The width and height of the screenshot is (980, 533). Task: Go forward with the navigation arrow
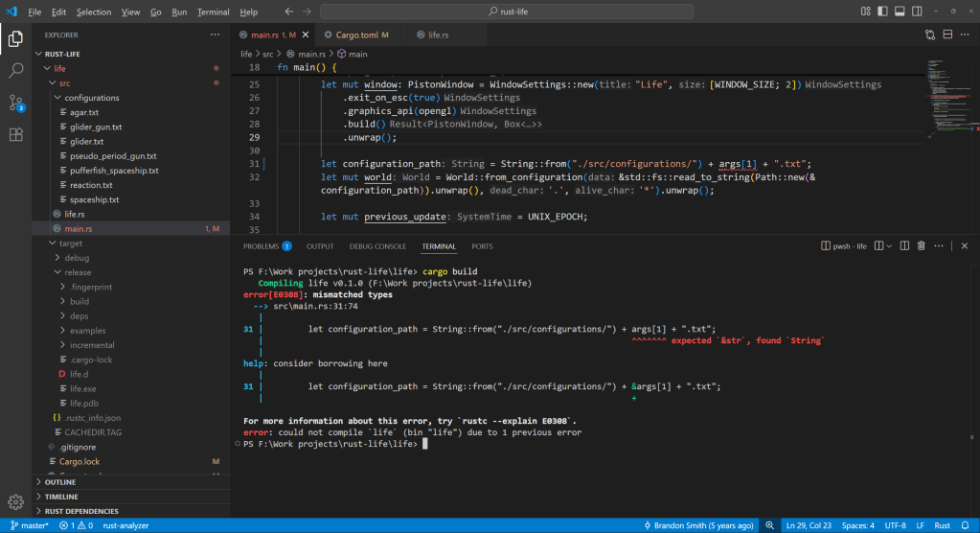point(307,12)
